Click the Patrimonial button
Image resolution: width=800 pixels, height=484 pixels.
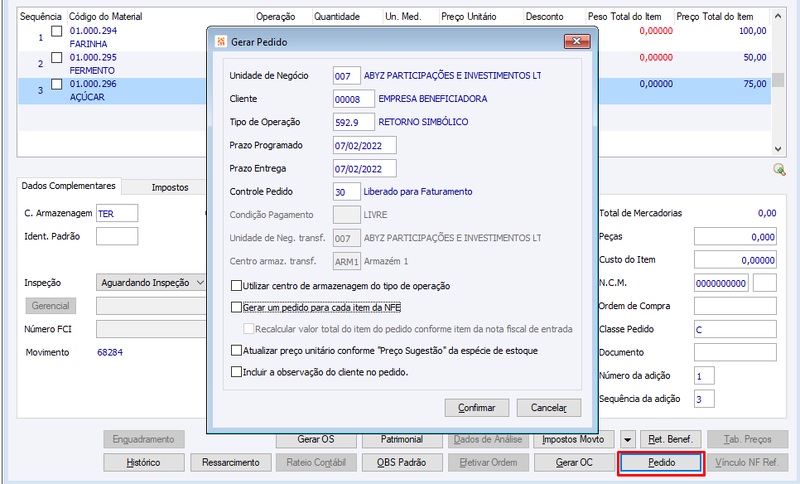click(402, 439)
